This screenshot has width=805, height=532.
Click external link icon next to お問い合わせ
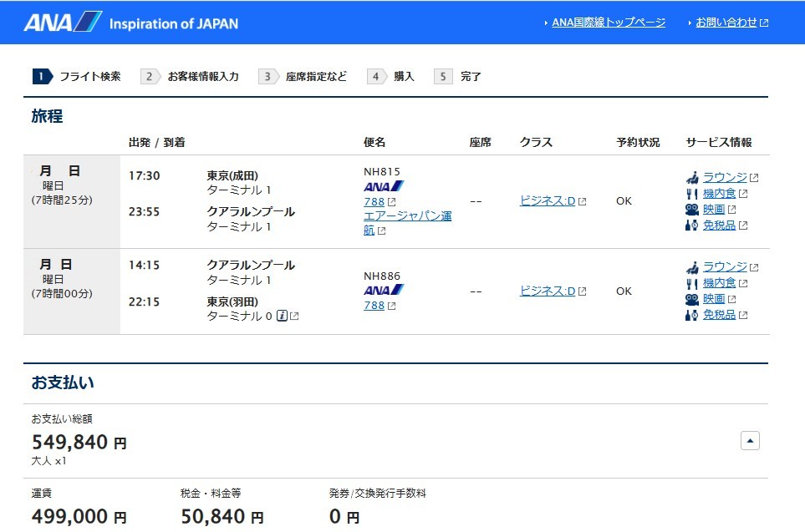pos(764,23)
